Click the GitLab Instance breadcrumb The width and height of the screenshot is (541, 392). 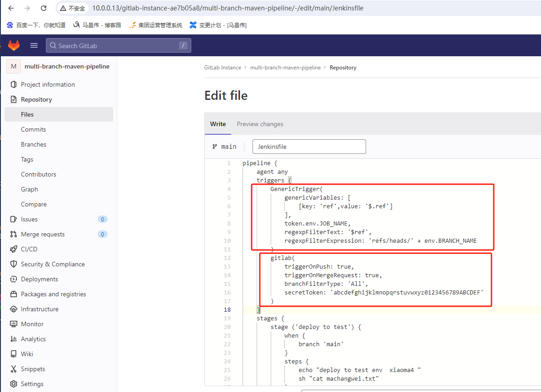pyautogui.click(x=223, y=68)
